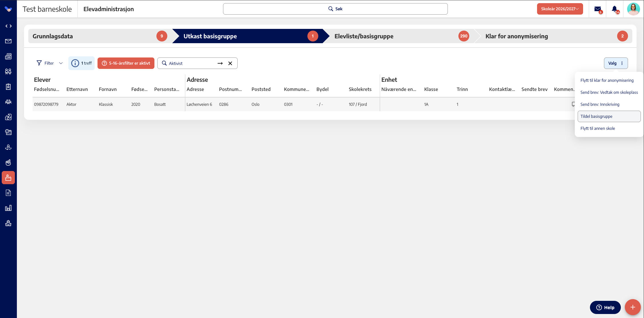
Task: Open the school building sidebar icon
Action: (x=8, y=223)
